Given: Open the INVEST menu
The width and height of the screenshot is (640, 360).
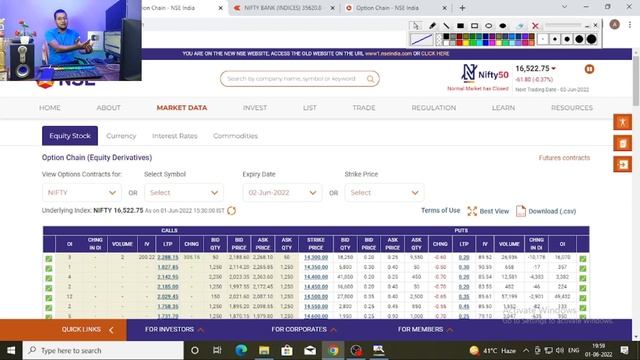Looking at the screenshot, I should (x=255, y=108).
